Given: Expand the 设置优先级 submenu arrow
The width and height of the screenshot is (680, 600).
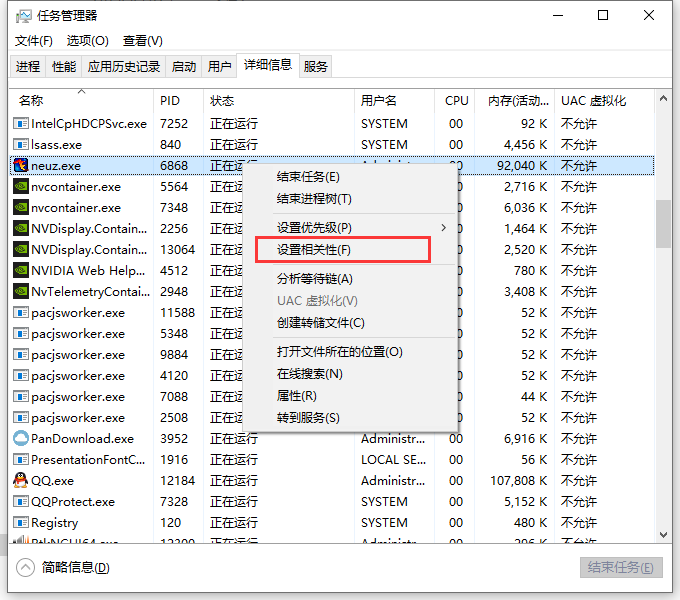Looking at the screenshot, I should pos(443,228).
